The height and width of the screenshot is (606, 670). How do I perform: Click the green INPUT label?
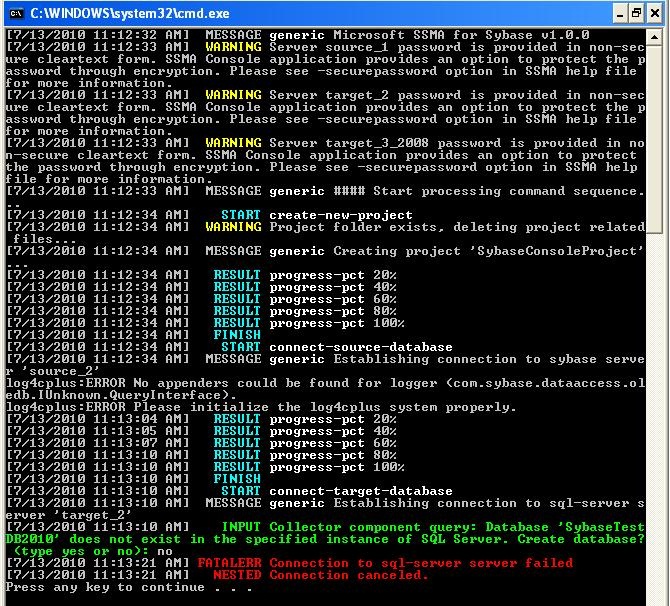(x=240, y=527)
